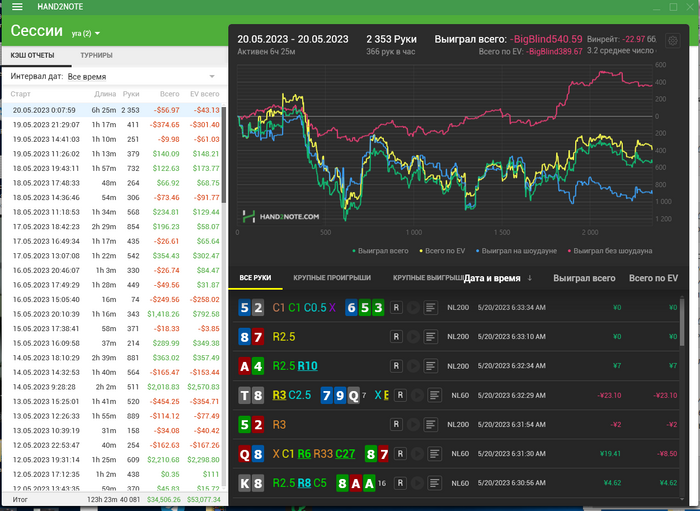Toggle 'Выиграл без шоудауна' legend series

click(609, 251)
